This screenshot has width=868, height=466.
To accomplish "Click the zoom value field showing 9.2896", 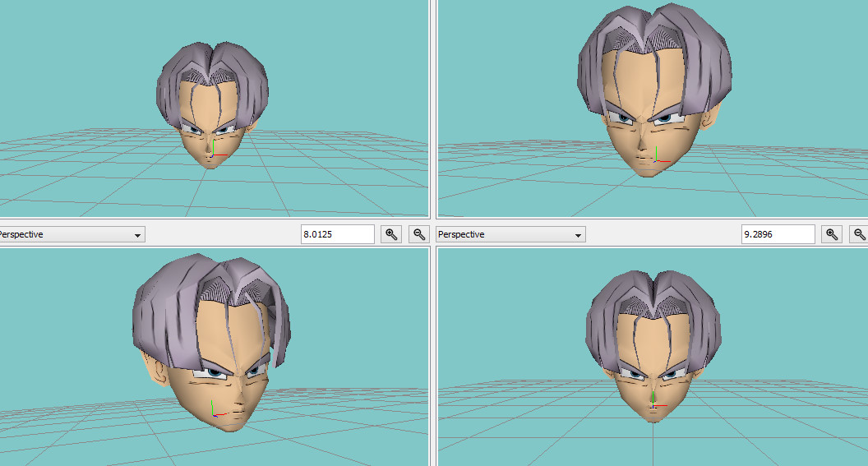I will coord(778,234).
